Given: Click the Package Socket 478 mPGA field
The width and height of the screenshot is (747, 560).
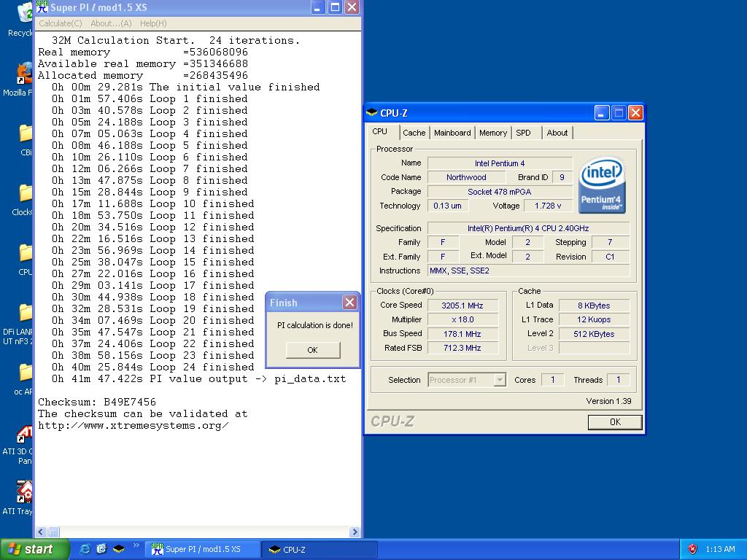Looking at the screenshot, I should click(500, 192).
